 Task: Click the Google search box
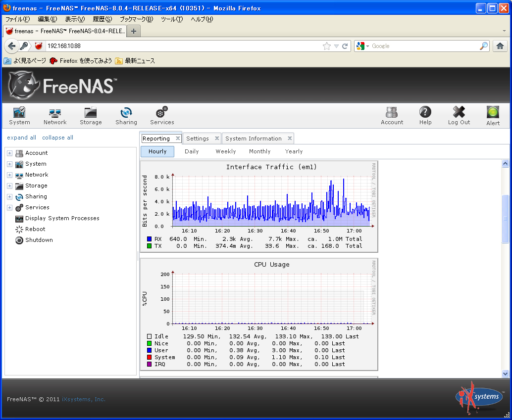pyautogui.click(x=424, y=46)
